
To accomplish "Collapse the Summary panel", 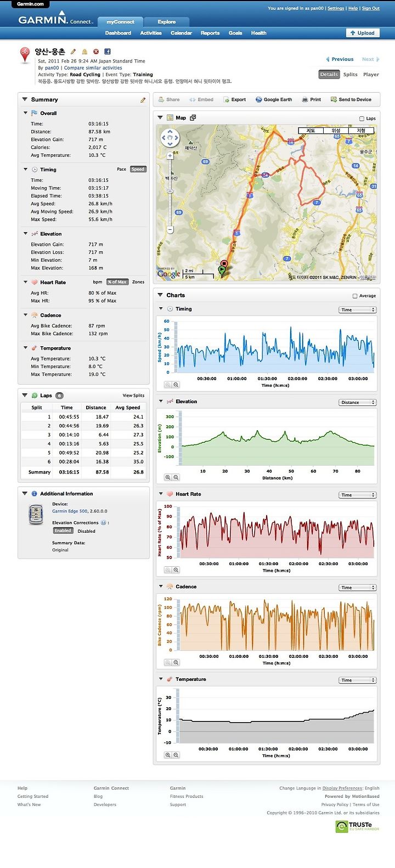I will pyautogui.click(x=25, y=99).
